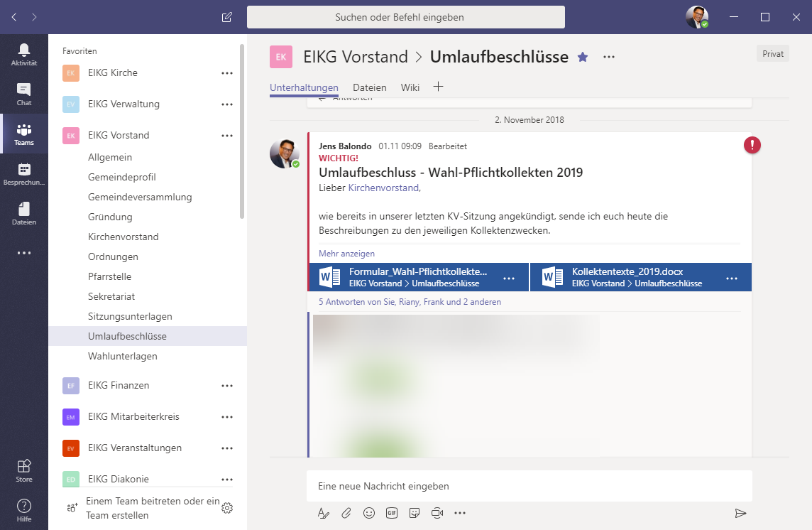Viewport: 812px width, 530px height.
Task: Insert a GIF
Action: [392, 513]
